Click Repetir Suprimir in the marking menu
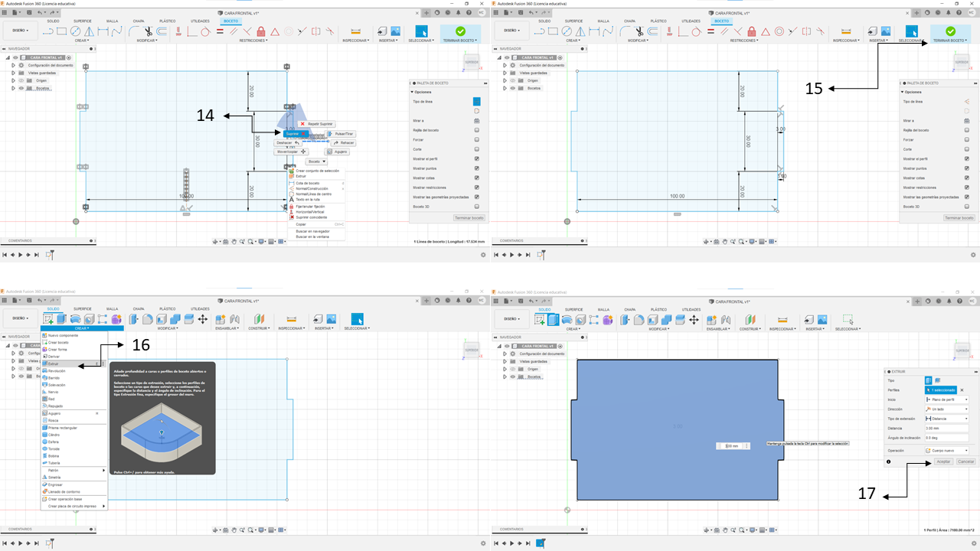 [x=316, y=123]
